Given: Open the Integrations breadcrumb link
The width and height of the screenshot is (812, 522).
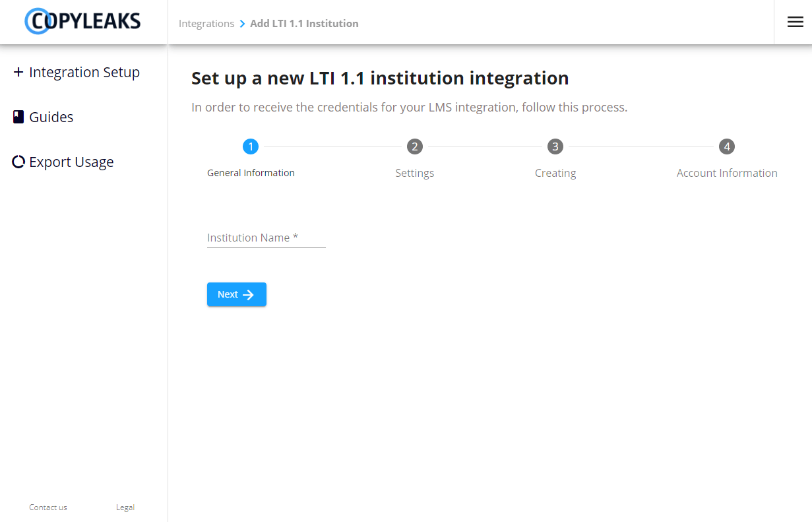Looking at the screenshot, I should pos(206,23).
